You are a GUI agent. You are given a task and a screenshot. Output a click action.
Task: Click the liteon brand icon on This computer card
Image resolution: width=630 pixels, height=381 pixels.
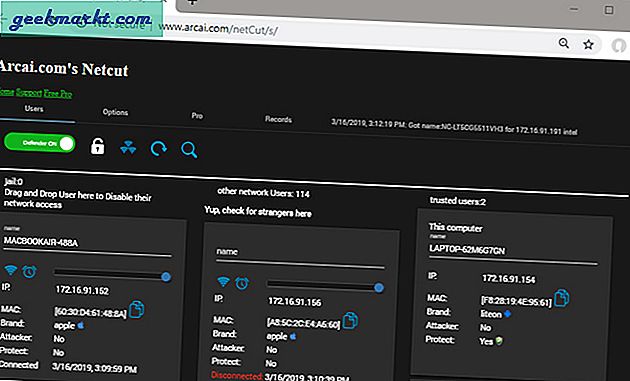coord(508,313)
